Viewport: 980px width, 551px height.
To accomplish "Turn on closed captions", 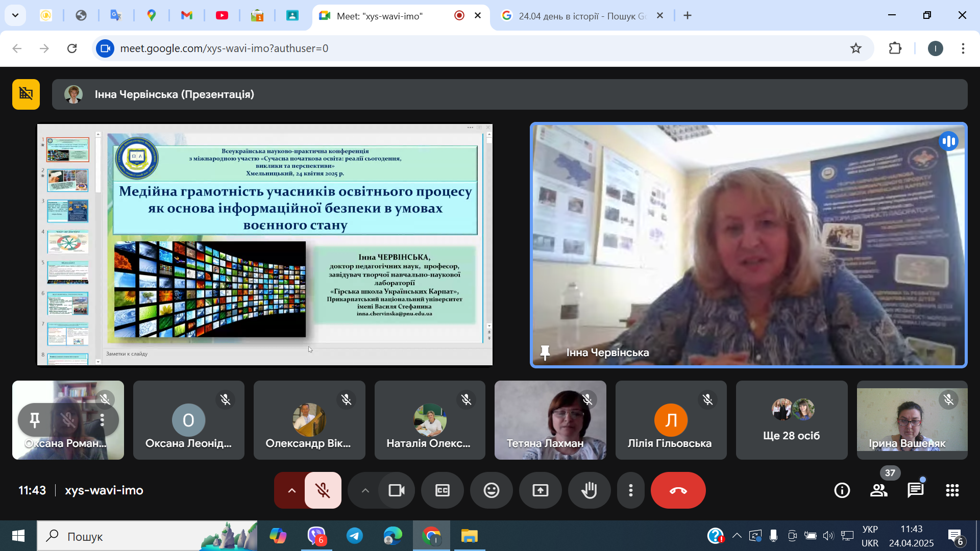I will point(442,490).
